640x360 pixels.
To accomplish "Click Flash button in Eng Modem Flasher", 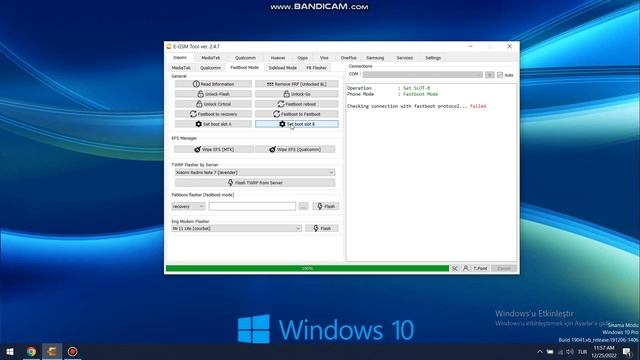I will click(x=322, y=228).
